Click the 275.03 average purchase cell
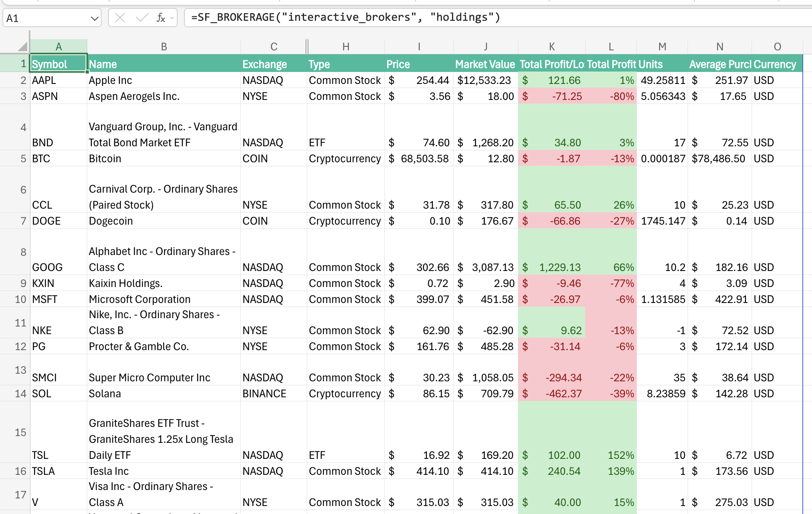This screenshot has height=514, width=812. point(720,495)
